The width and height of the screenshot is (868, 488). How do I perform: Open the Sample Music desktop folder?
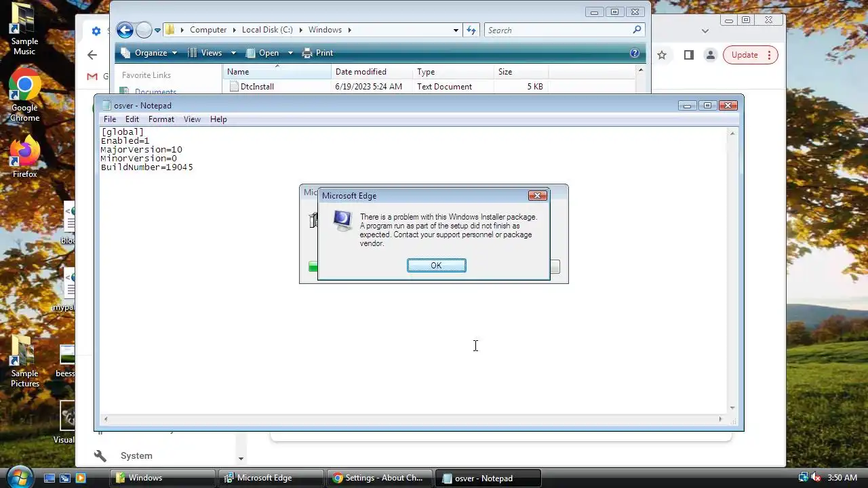pos(24,30)
